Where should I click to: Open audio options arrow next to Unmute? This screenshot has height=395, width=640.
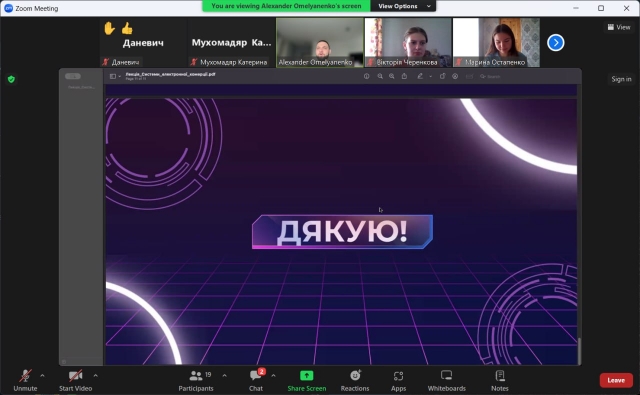pyautogui.click(x=42, y=375)
